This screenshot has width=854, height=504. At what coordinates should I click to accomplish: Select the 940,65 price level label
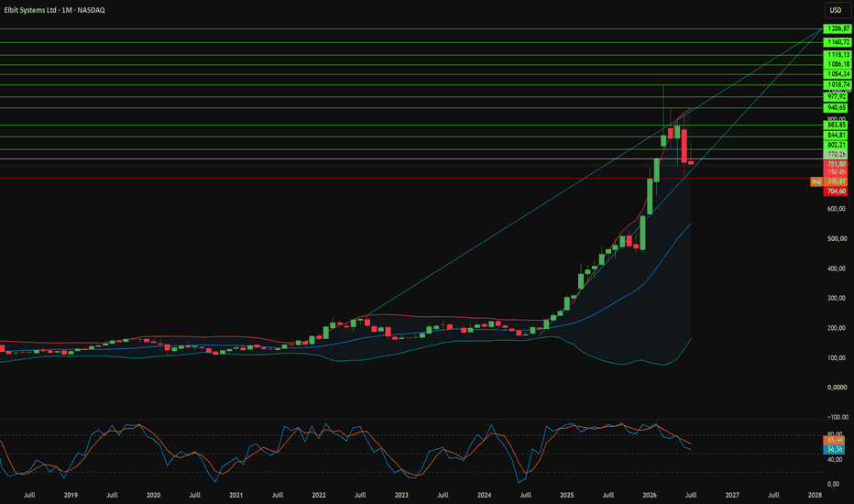pos(837,108)
